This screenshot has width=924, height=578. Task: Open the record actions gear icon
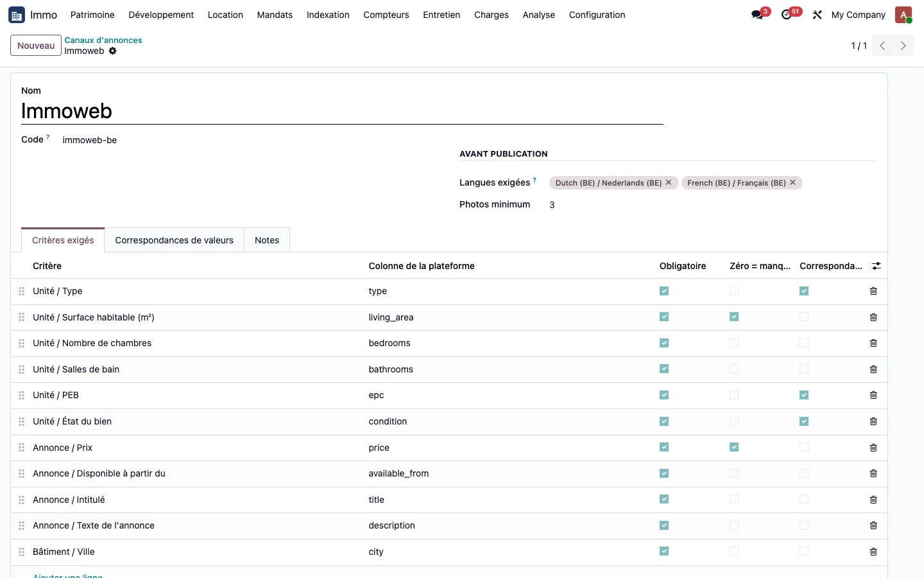click(113, 51)
